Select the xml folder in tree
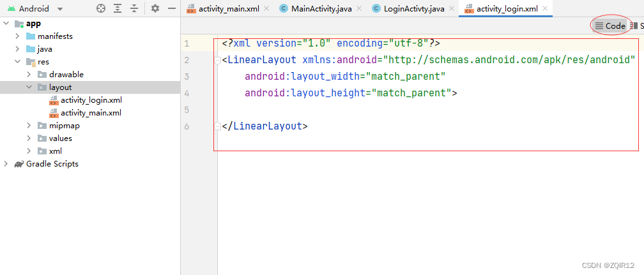This screenshot has height=275, width=644. coord(56,151)
